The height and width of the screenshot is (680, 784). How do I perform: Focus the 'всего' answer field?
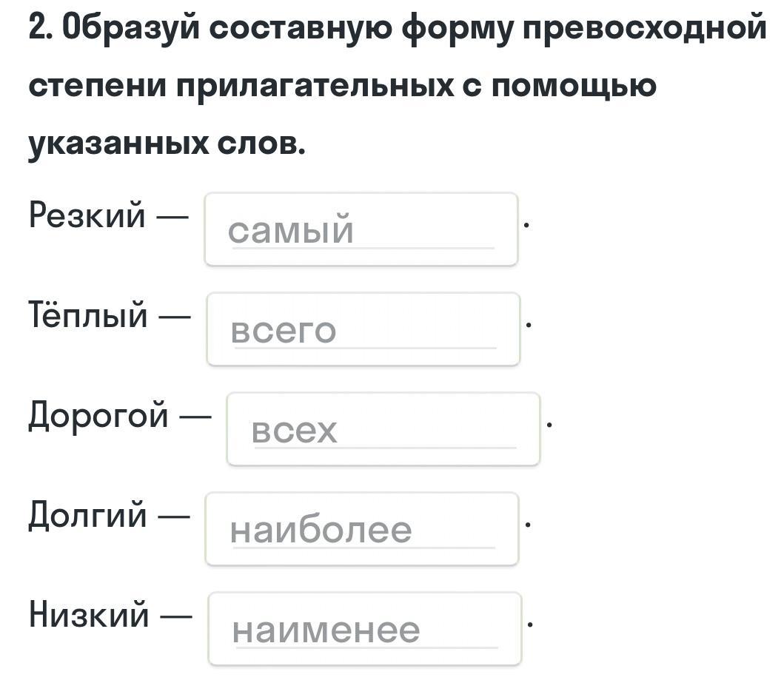[363, 329]
